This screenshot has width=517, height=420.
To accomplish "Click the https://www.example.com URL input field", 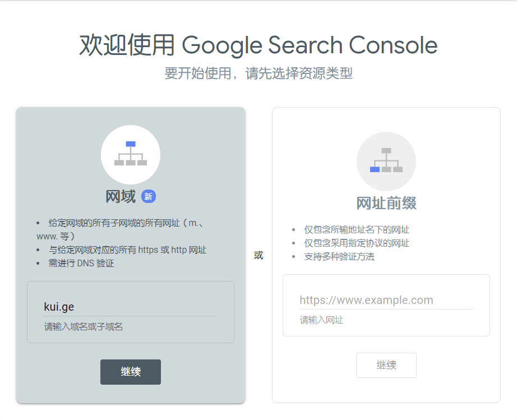I will (386, 301).
